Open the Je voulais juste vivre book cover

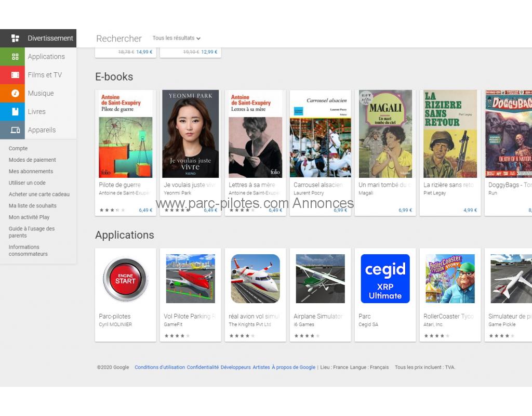tap(190, 134)
